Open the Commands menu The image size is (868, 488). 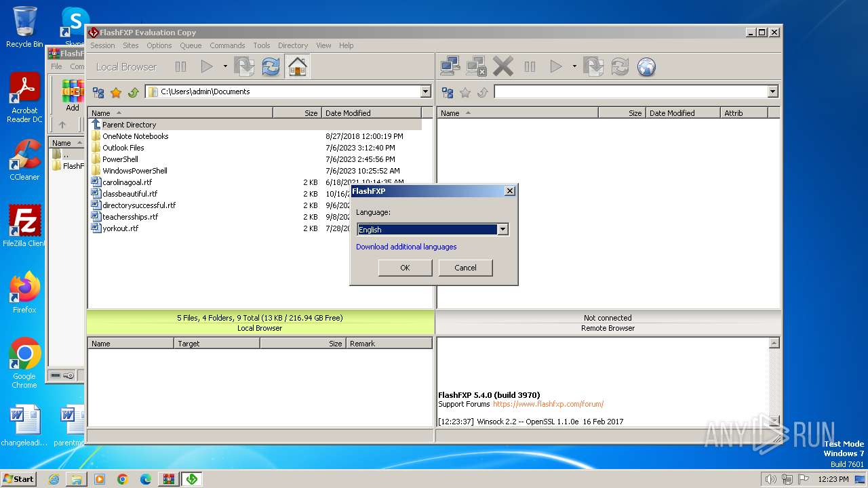click(x=227, y=45)
